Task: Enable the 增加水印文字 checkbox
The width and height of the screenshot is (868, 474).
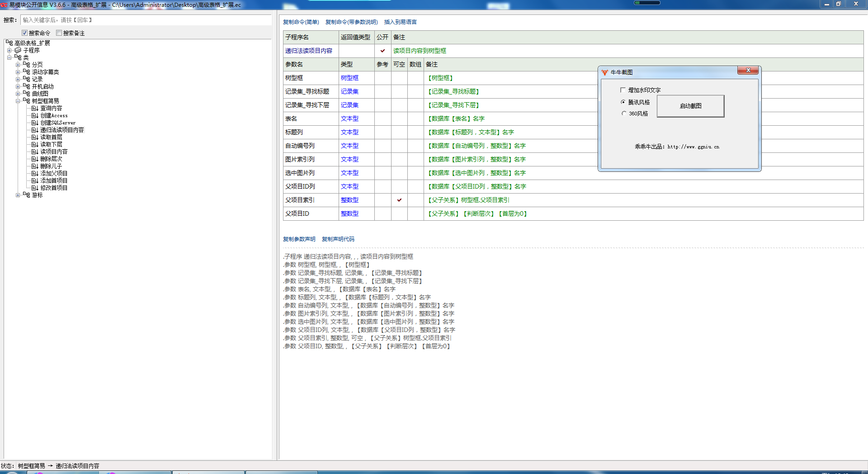Action: click(623, 90)
